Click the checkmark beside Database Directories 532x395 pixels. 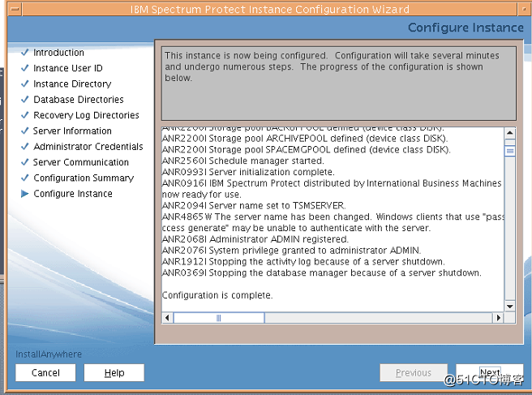(x=25, y=99)
